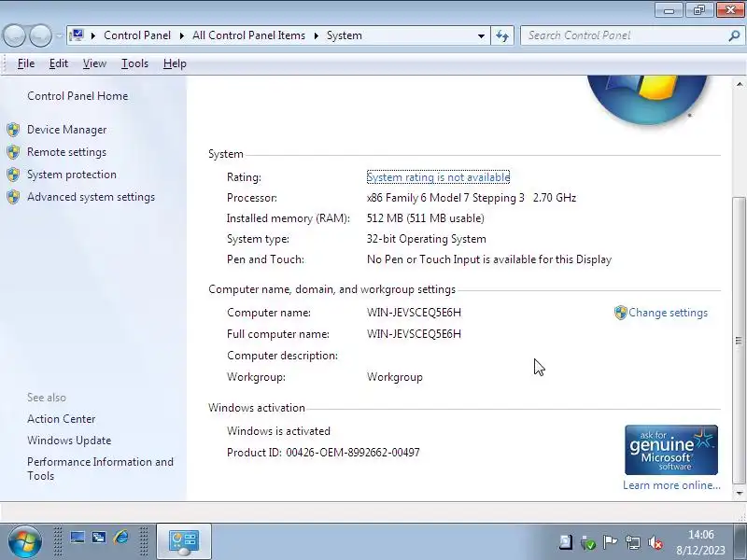Screen dimensions: 747x560
Task: Go to Control Panel Home
Action: click(x=78, y=96)
